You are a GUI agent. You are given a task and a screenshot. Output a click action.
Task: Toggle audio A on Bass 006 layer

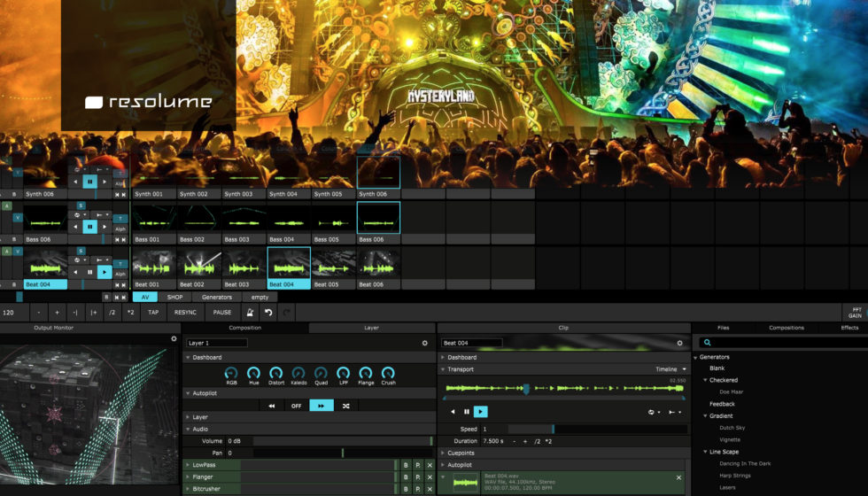(7, 205)
